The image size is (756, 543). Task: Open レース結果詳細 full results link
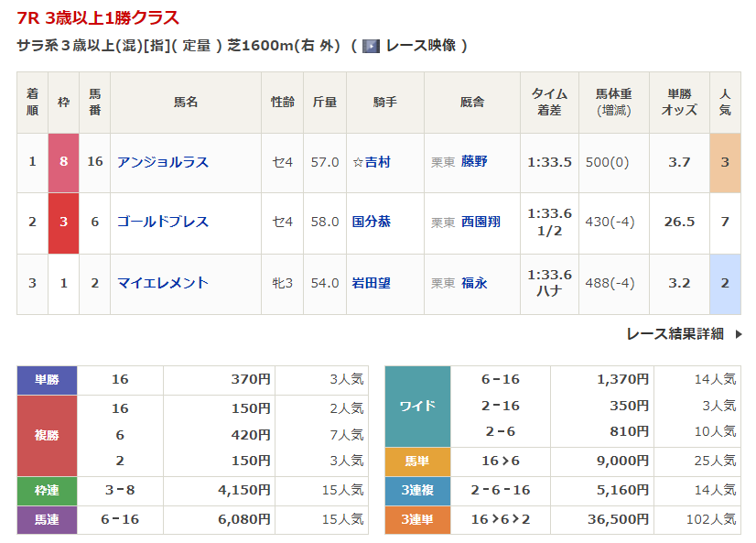click(675, 334)
